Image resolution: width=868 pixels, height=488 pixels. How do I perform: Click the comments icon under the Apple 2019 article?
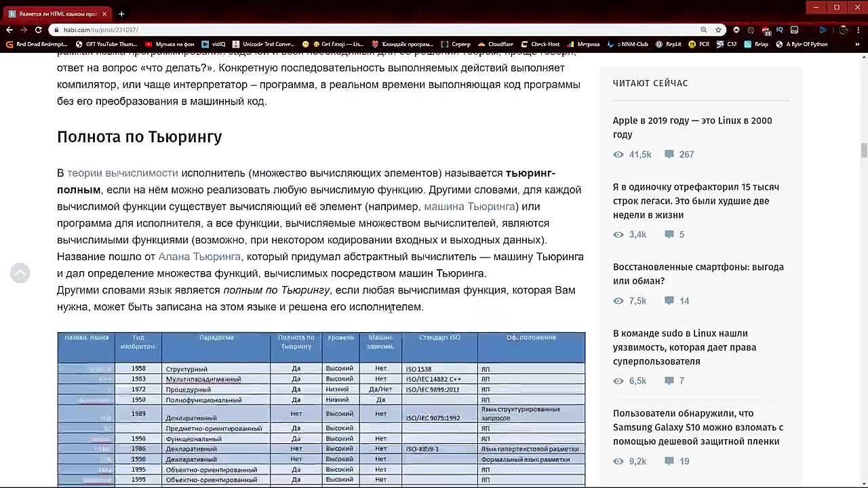click(669, 155)
